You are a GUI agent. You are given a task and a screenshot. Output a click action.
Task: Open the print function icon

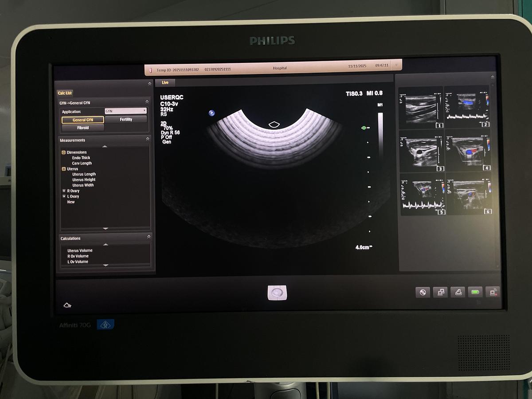(458, 292)
